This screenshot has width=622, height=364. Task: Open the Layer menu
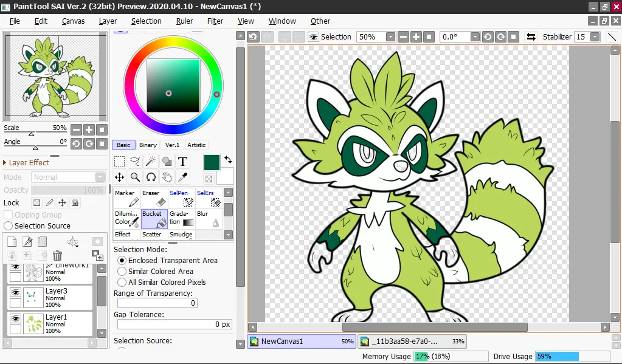tap(108, 21)
